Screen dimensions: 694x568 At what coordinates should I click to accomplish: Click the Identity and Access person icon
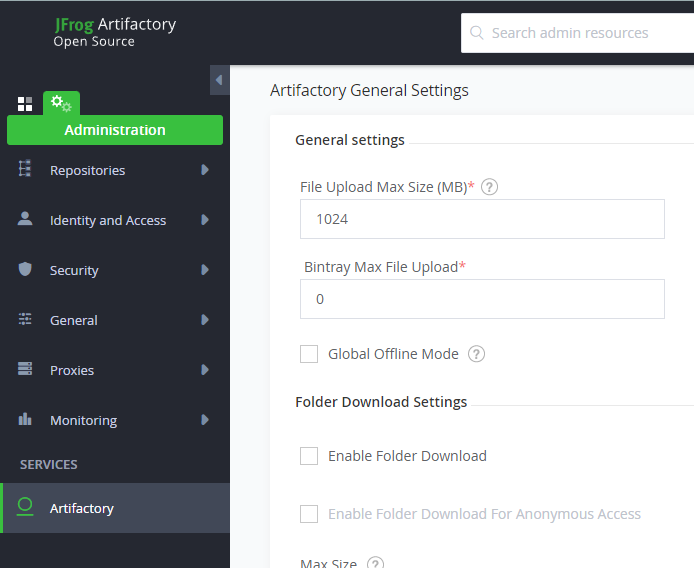click(25, 219)
